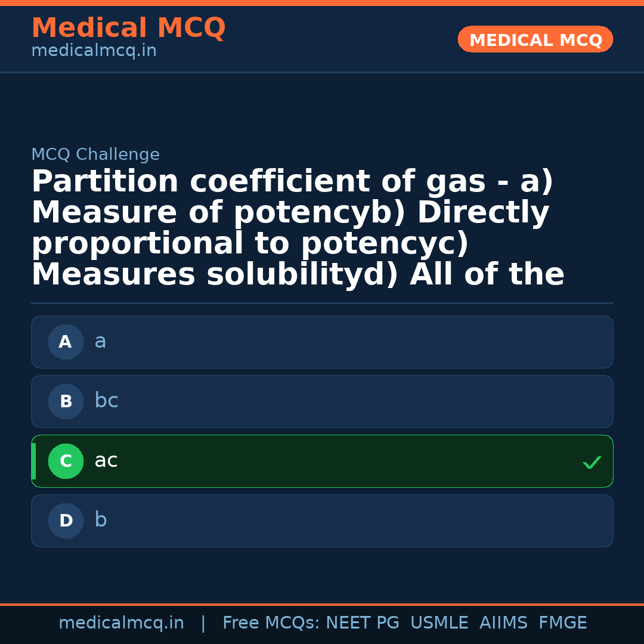The image size is (644, 644).
Task: Click the highlighted correct answer row 'ac'
Action: [239, 461]
